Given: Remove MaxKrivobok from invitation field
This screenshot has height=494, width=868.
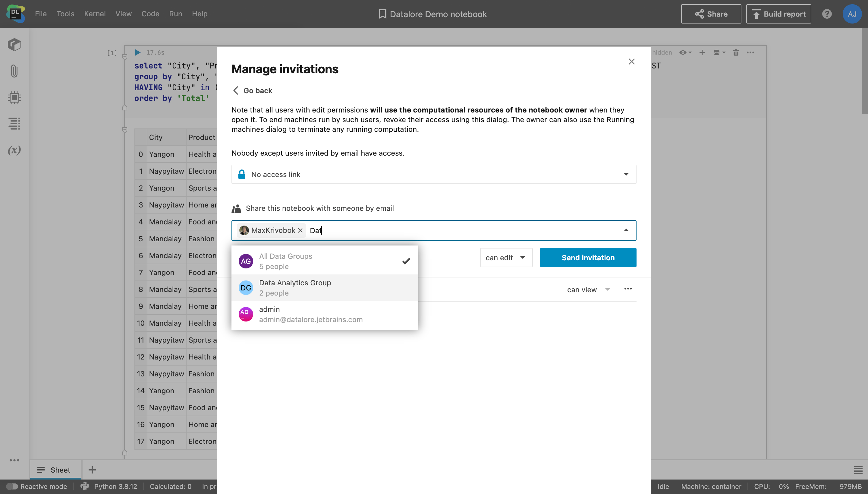Looking at the screenshot, I should point(300,230).
